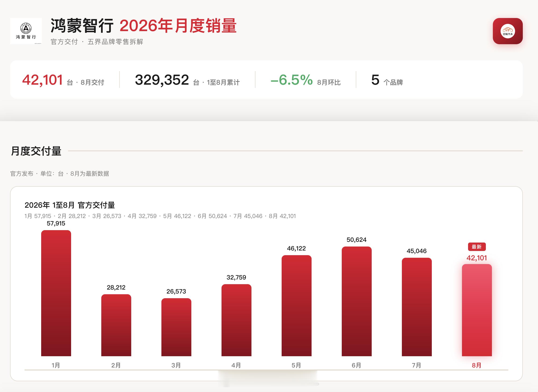Select the July bar in chart
This screenshot has height=392, width=538.
pyautogui.click(x=417, y=307)
